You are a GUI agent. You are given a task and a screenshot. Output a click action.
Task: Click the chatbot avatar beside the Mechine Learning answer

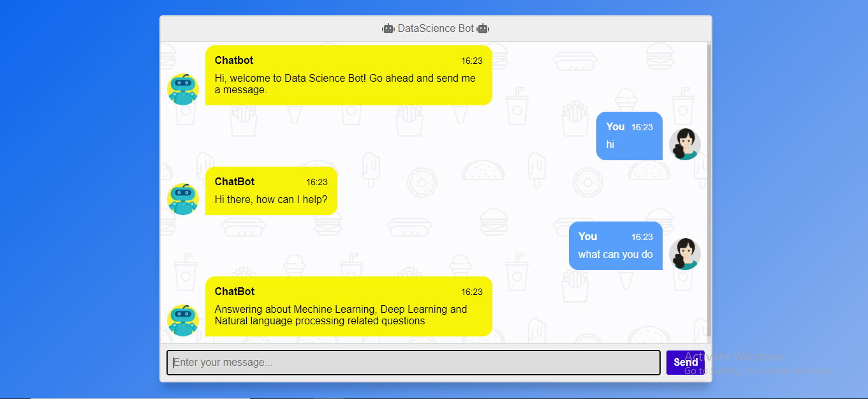183,320
